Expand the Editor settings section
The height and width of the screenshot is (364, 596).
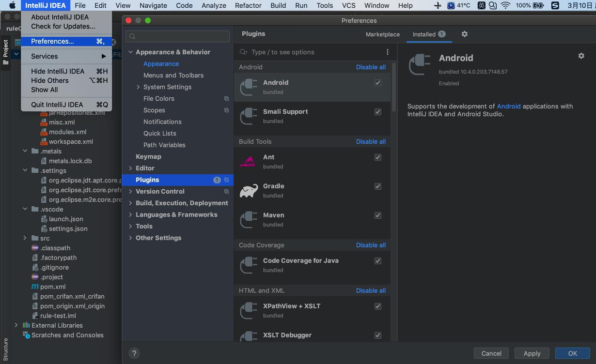click(130, 168)
